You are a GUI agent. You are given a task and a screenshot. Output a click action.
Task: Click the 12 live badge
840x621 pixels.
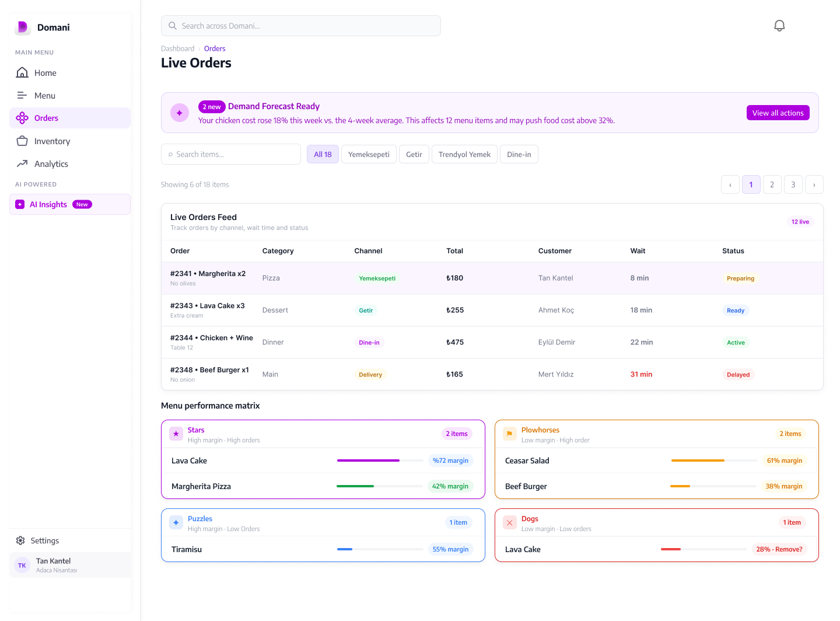[x=800, y=222]
